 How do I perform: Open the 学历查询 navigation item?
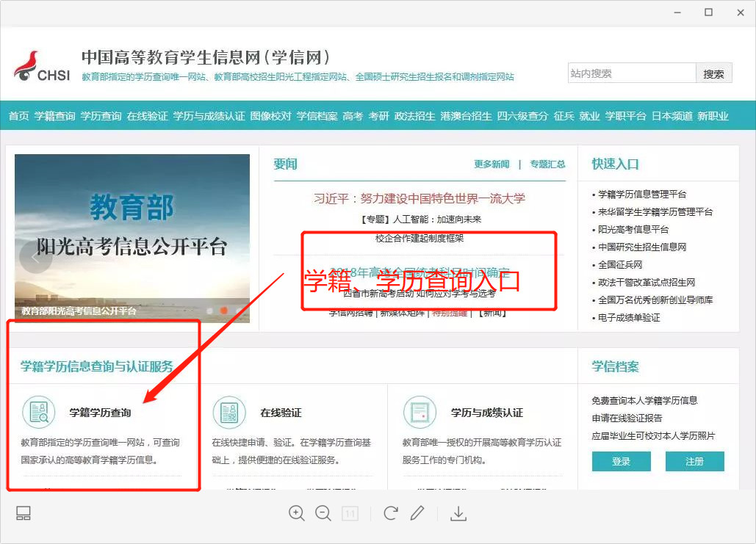point(101,116)
